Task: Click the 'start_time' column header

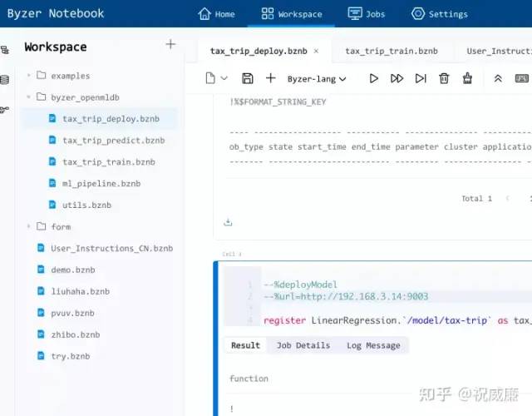Action: pos(322,146)
